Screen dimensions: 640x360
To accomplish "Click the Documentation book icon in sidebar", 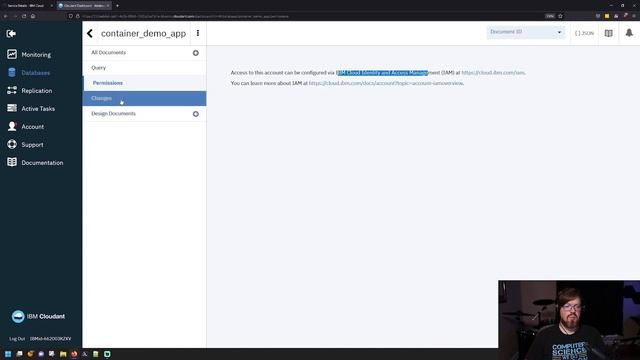I will (x=12, y=162).
